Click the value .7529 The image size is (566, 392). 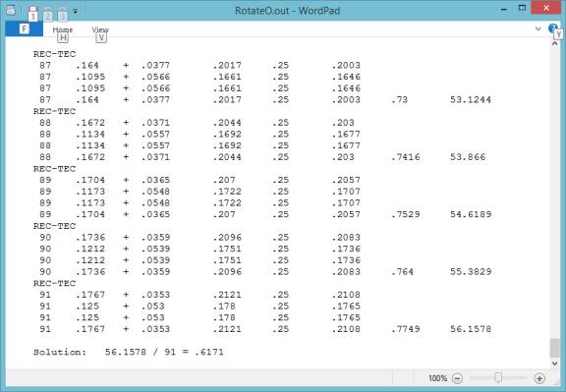click(406, 214)
